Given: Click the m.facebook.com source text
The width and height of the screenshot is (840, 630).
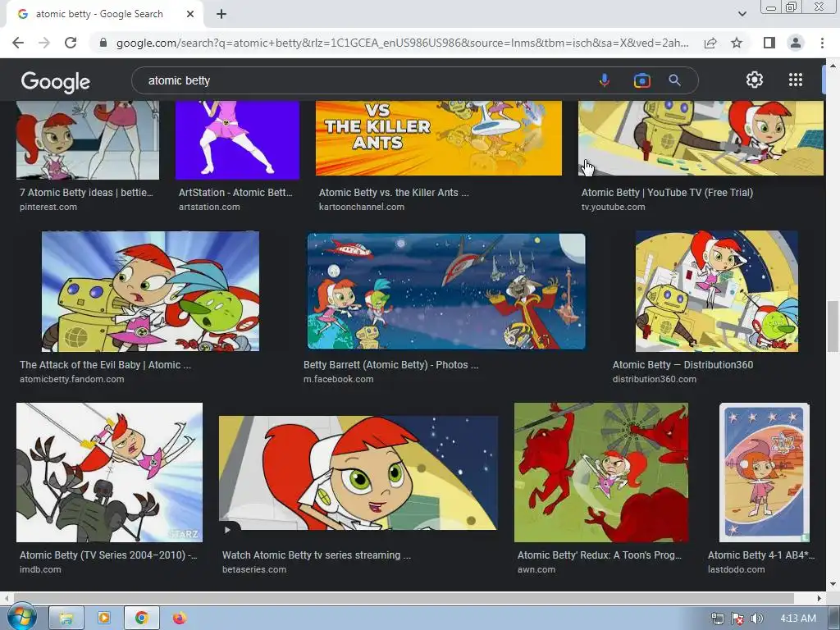Looking at the screenshot, I should [339, 379].
